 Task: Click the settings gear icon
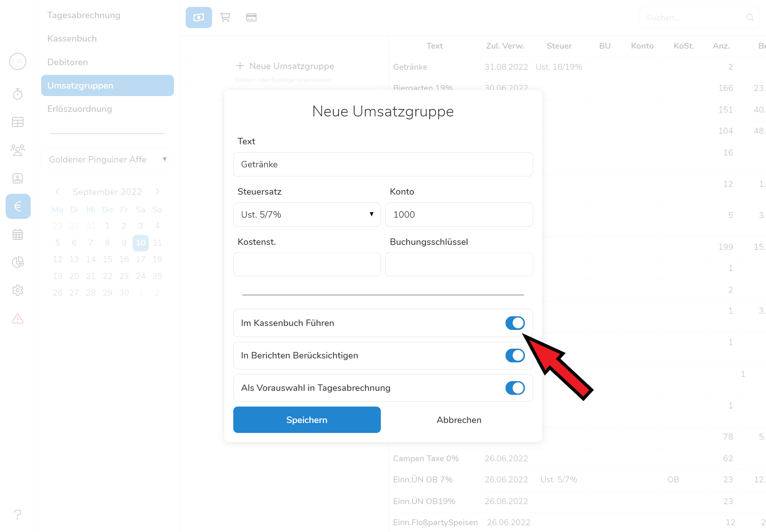pos(18,290)
